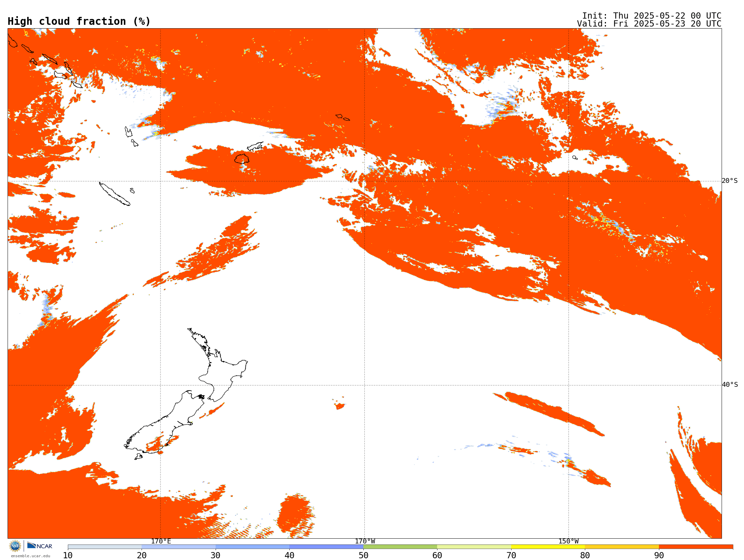Click the colorbar tick label 80

click(585, 555)
